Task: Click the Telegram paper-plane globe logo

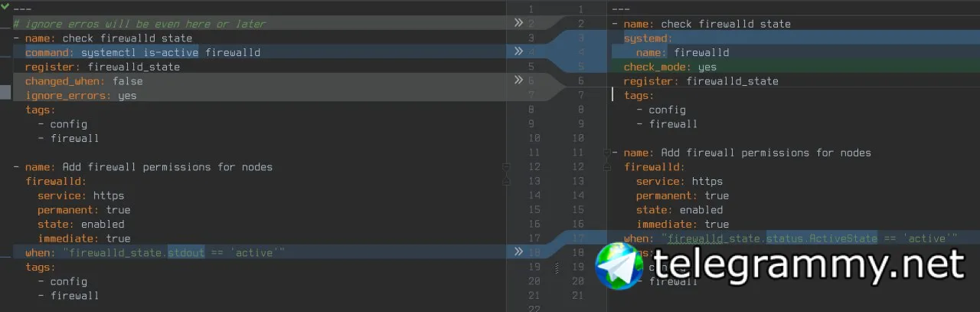Action: tap(620, 266)
